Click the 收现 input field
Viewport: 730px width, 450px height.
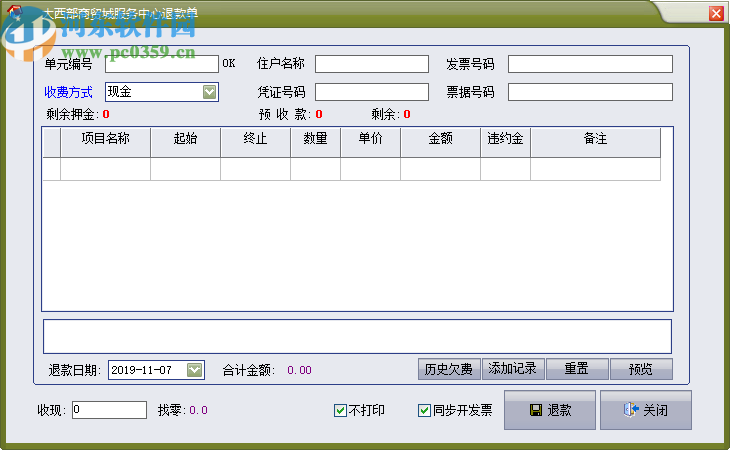click(109, 410)
